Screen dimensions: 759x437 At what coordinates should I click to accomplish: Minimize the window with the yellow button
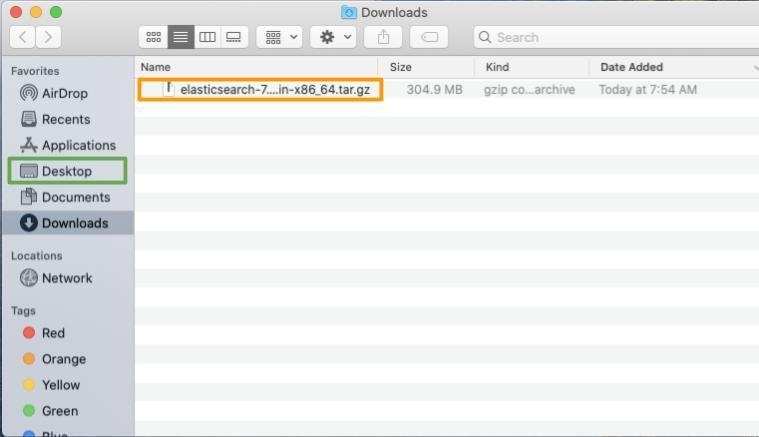pos(36,12)
